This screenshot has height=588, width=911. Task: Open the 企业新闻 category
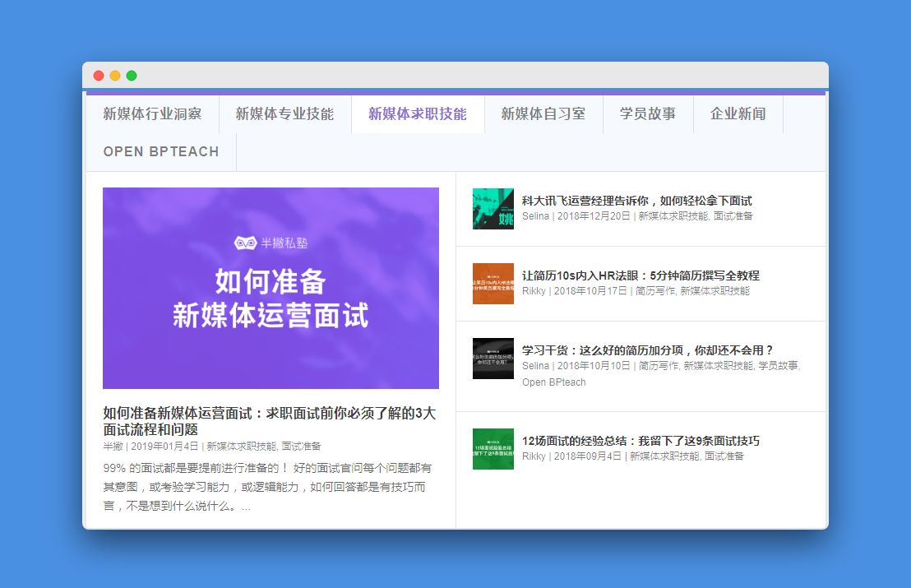tap(738, 114)
